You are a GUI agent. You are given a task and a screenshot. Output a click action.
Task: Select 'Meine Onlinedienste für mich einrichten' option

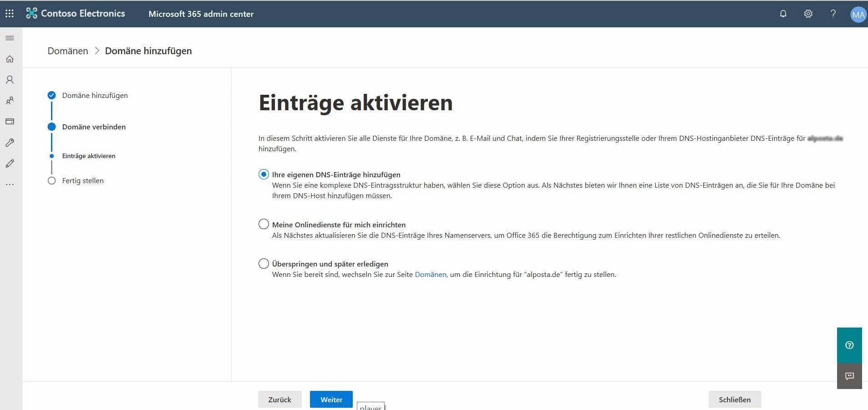click(264, 224)
